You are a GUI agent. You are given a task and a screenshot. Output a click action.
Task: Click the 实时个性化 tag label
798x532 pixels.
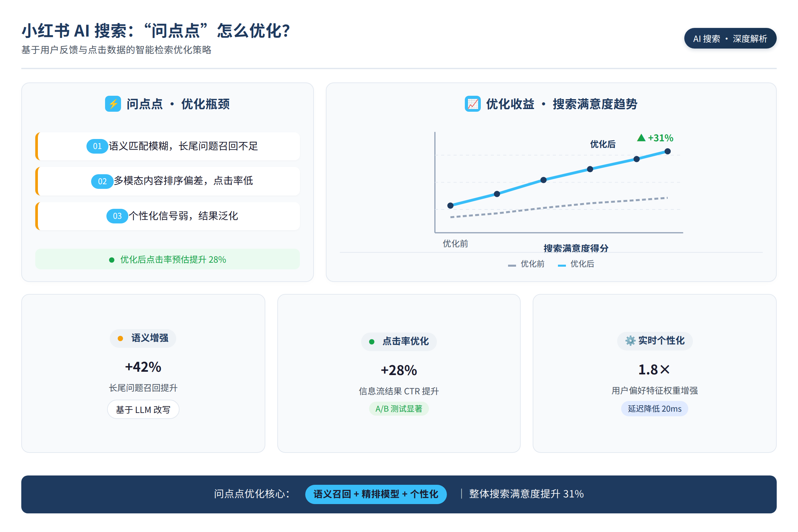point(661,340)
